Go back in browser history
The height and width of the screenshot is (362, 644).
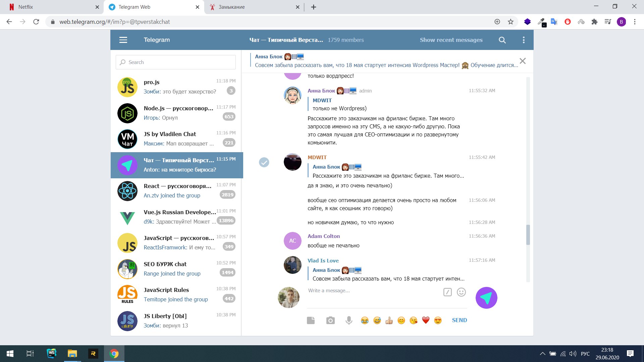tap(9, 22)
